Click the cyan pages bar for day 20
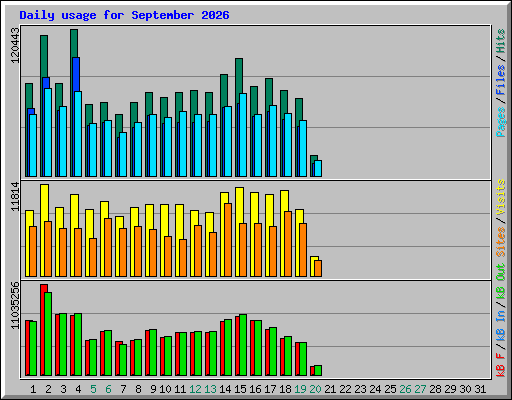This screenshot has height=400, width=512. (318, 169)
